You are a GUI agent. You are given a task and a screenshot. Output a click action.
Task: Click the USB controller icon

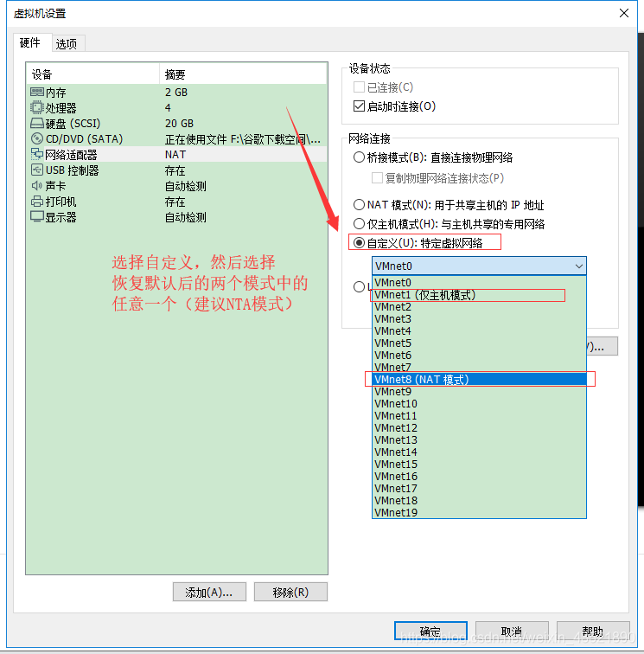36,170
